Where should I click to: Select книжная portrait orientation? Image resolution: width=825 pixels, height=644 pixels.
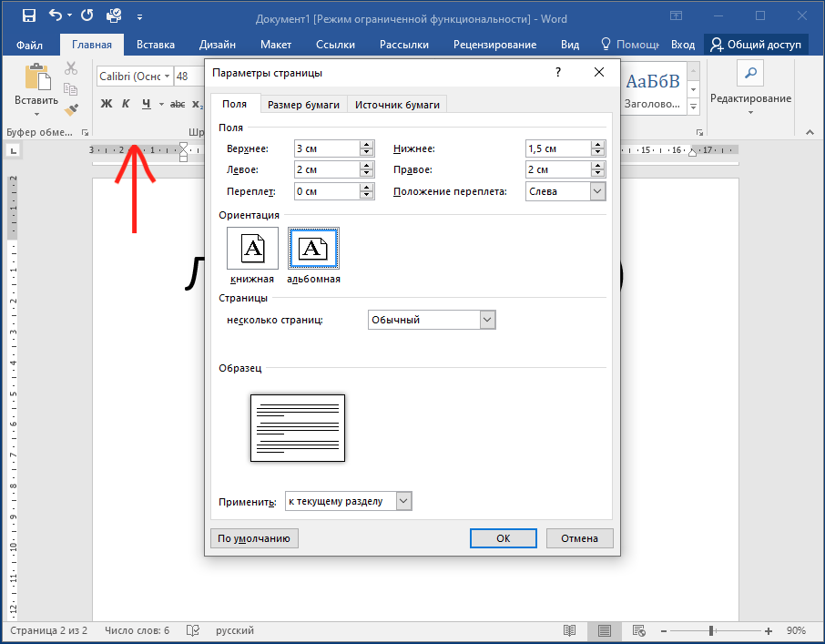tap(252, 249)
